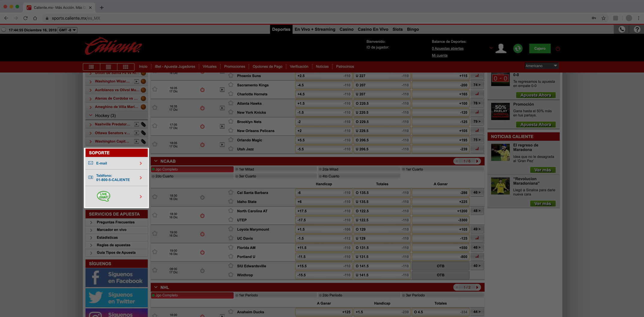The width and height of the screenshot is (644, 317).
Task: Click the Caliente logo
Action: 113,46
